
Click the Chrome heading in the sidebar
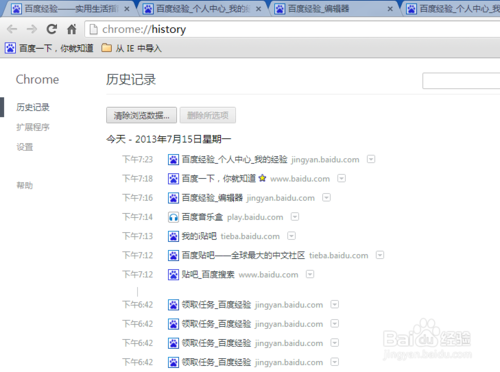37,80
